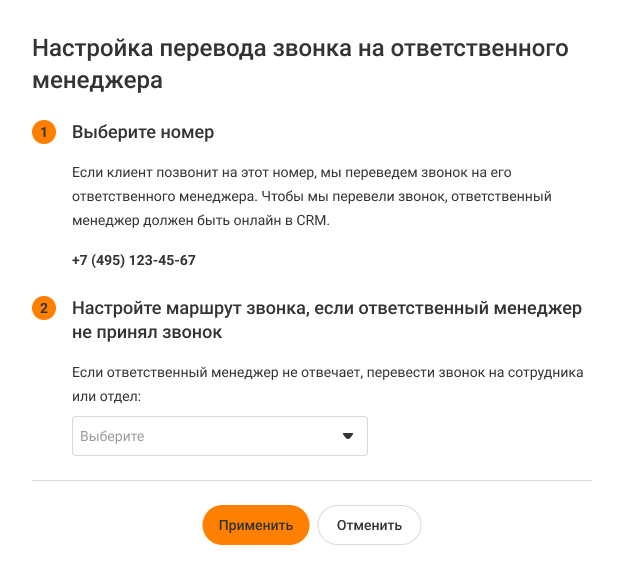
Task: Click the orange step 1 badge
Action: (44, 132)
